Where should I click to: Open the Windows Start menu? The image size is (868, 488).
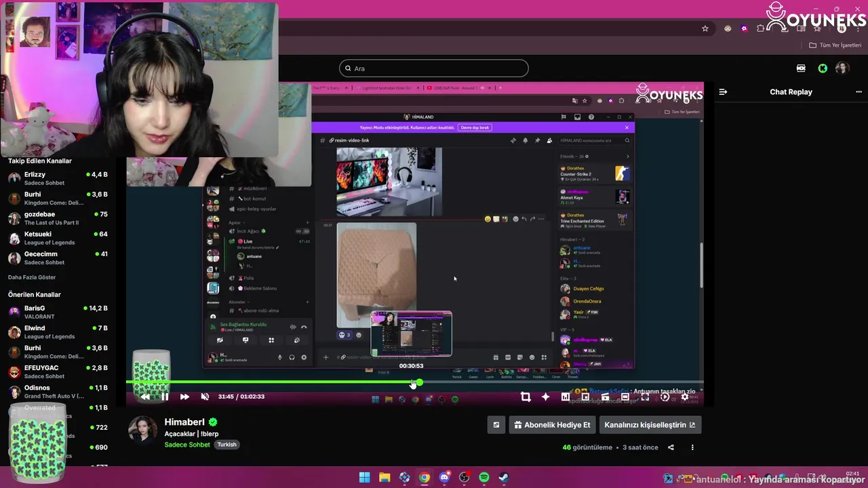(364, 477)
